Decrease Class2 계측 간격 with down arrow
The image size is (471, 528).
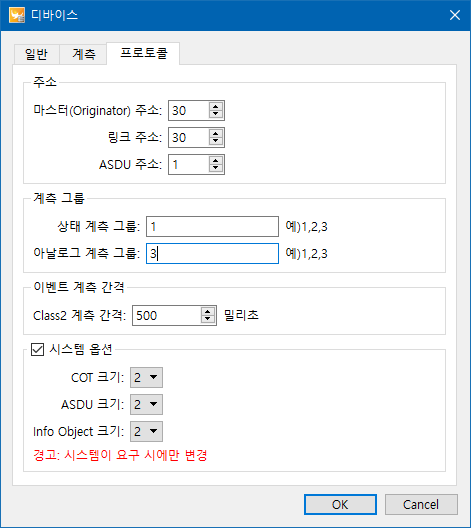click(208, 320)
